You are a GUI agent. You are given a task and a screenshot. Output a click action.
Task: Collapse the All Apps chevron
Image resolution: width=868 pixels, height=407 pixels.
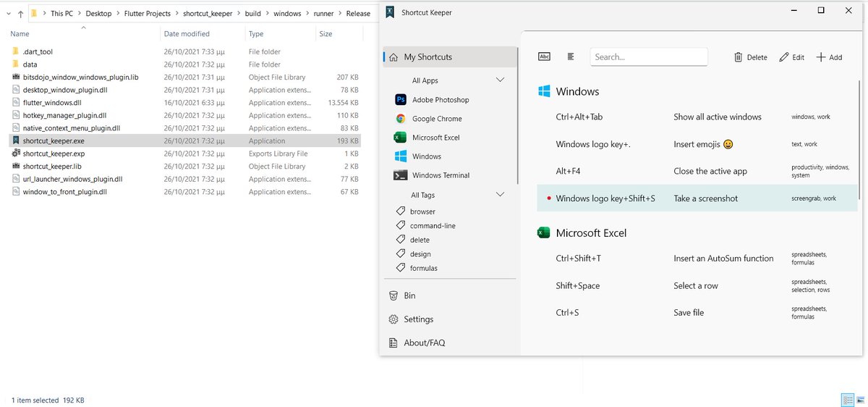point(501,80)
